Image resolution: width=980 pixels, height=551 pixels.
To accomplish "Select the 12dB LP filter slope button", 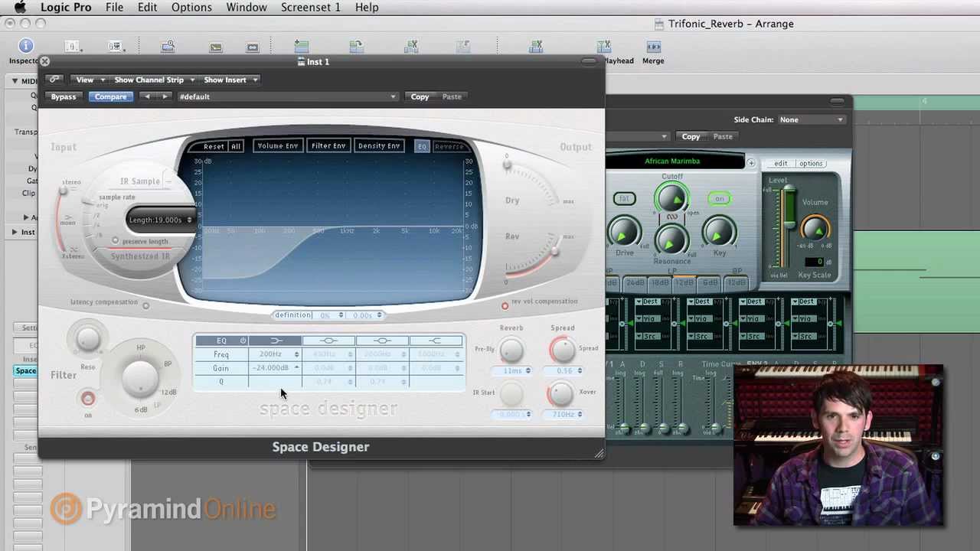I will [x=684, y=282].
